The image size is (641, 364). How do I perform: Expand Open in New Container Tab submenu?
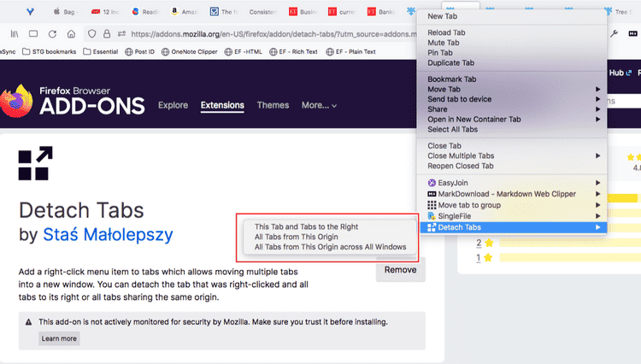(512, 120)
